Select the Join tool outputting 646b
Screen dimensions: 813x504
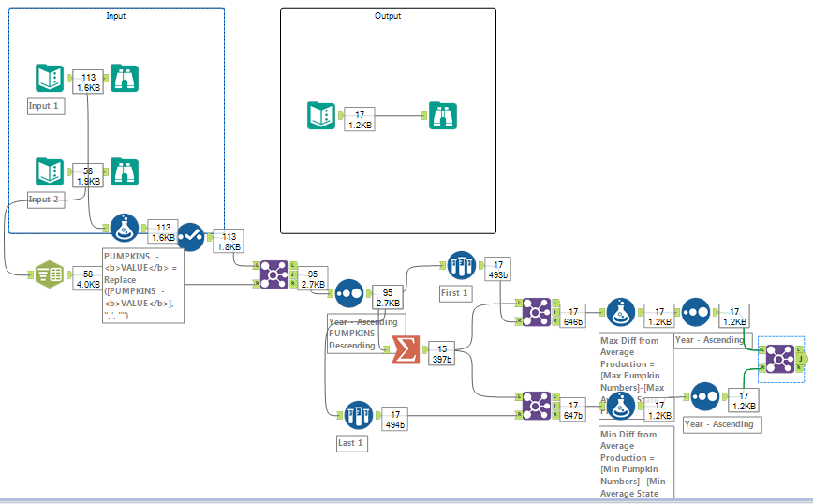pyautogui.click(x=537, y=312)
